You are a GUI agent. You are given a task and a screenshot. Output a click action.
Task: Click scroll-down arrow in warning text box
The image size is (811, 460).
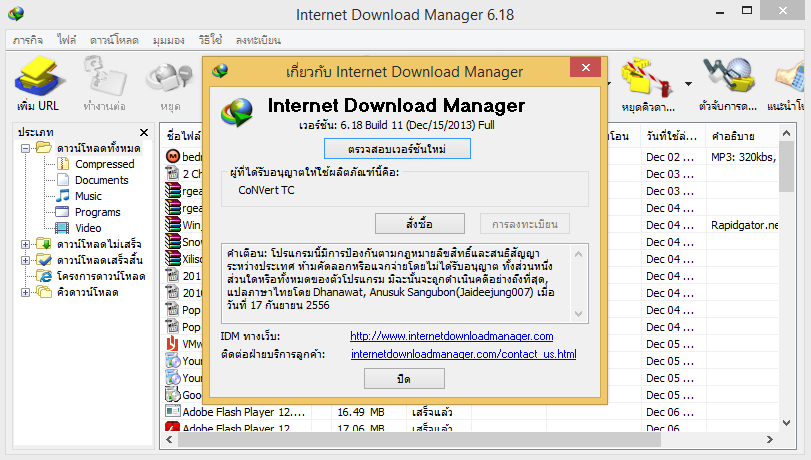coord(578,314)
